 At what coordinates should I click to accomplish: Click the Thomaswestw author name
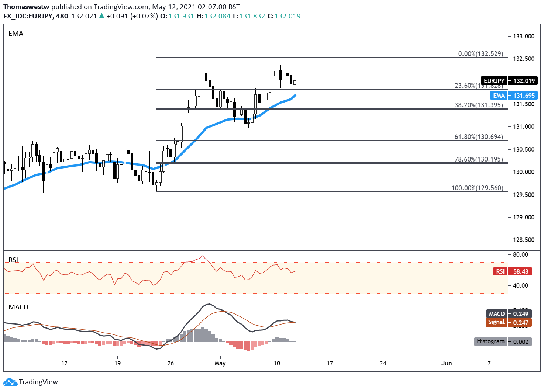(x=27, y=7)
